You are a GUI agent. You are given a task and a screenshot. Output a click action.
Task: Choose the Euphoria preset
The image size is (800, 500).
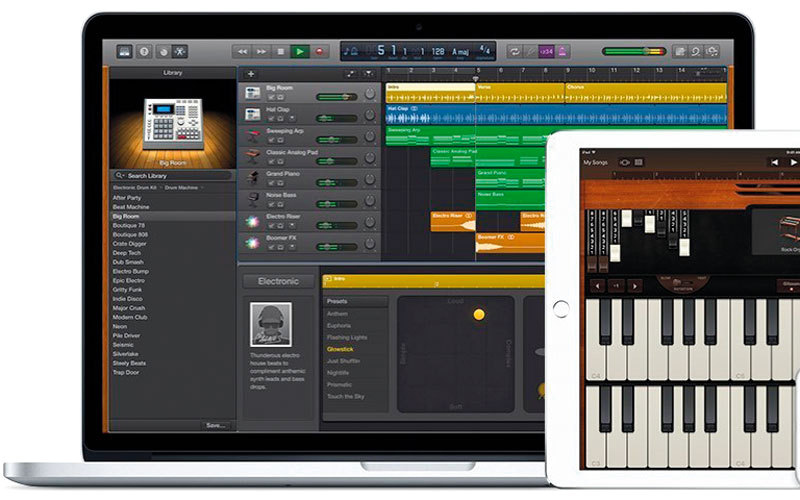[338, 326]
